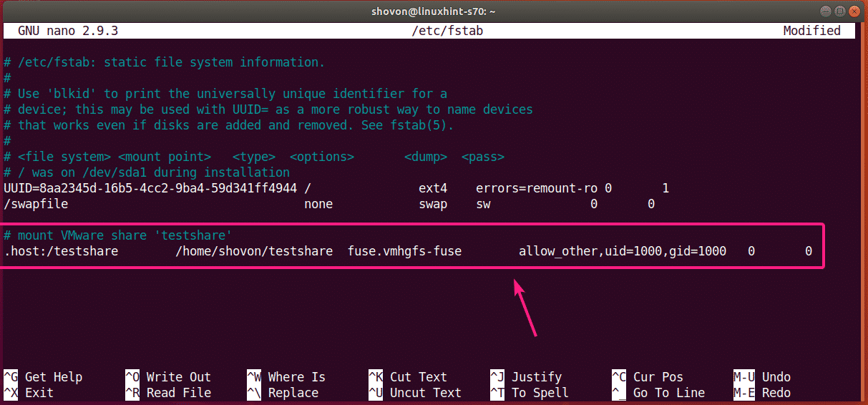Click the ^K Cut Text shortcut
Image resolution: width=868 pixels, height=405 pixels.
point(408,377)
